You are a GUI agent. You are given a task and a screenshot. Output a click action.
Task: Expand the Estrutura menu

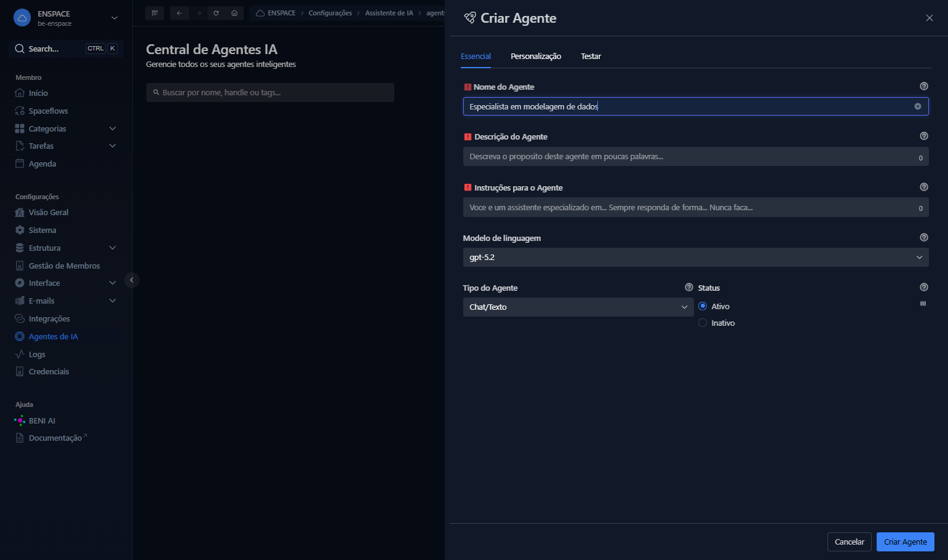click(113, 248)
